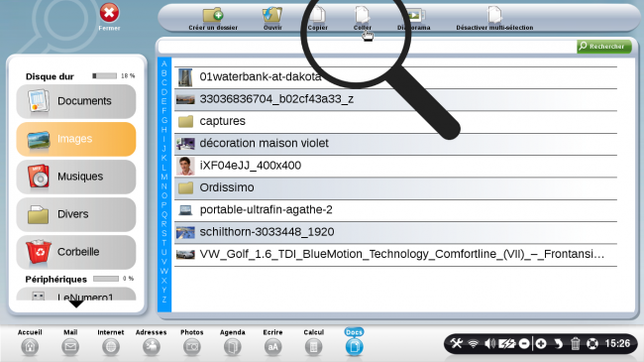
Task: Click the 15:26 clock
Action: pos(617,343)
